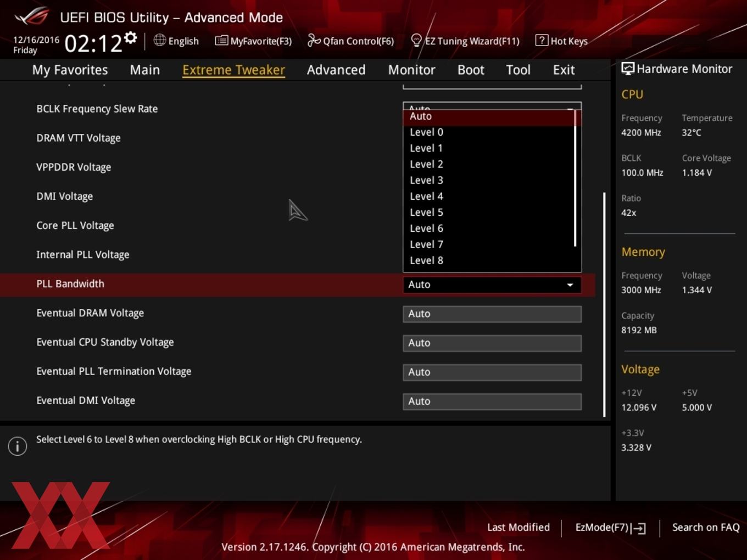
Task: Click the clock showing 02:12
Action: tap(93, 43)
